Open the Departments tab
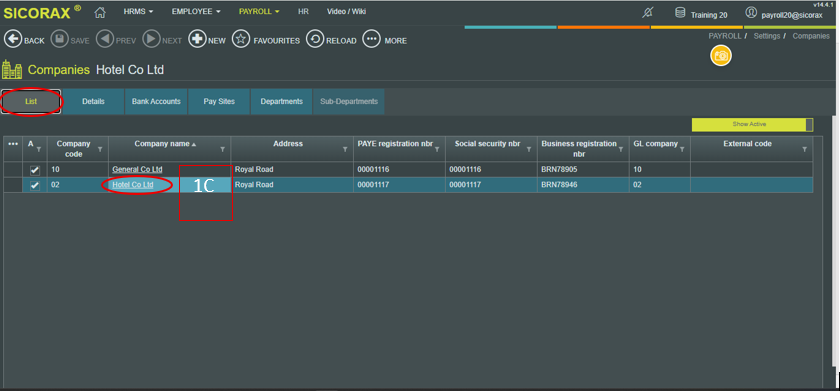840x391 pixels. click(281, 102)
